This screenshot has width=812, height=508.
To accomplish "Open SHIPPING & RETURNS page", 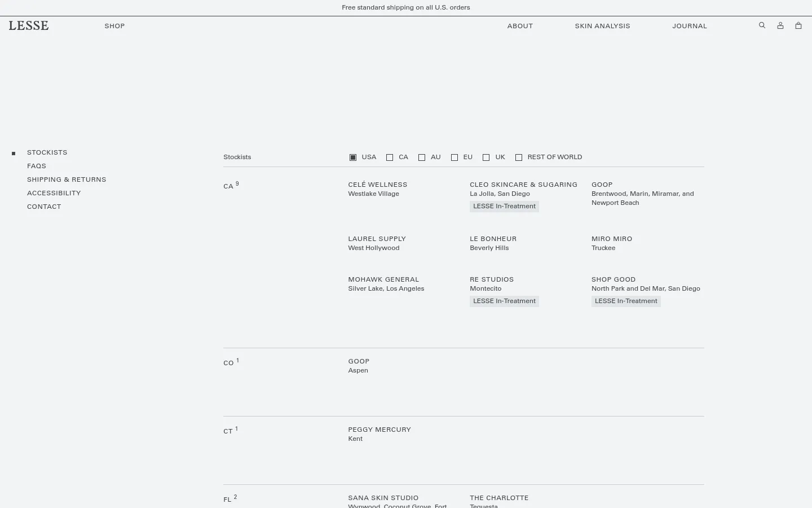I will [67, 179].
